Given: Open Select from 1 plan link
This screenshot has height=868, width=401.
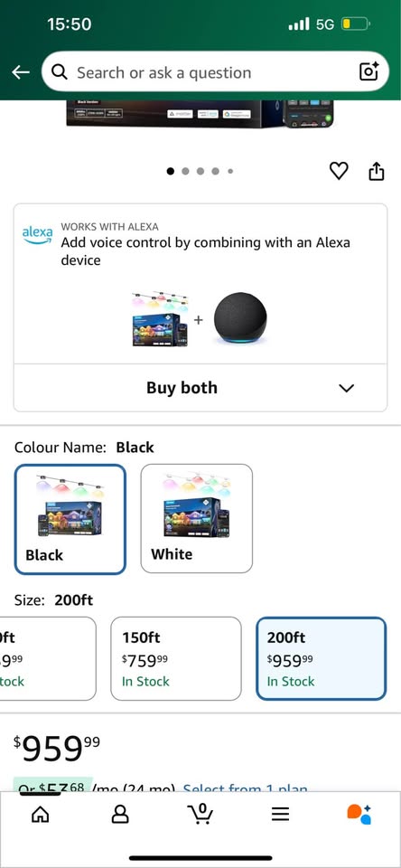Looking at the screenshot, I should [245, 788].
